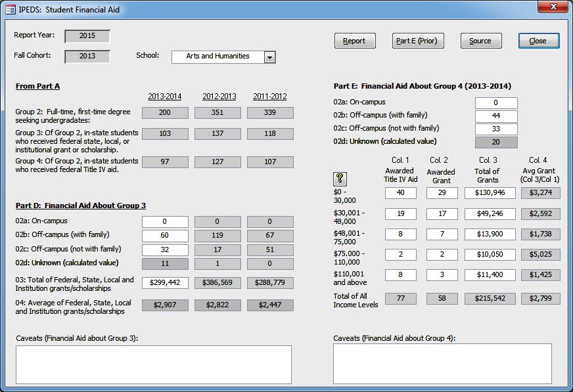Click Awarded Grant field showing 29
This screenshot has height=392, width=573.
click(442, 192)
